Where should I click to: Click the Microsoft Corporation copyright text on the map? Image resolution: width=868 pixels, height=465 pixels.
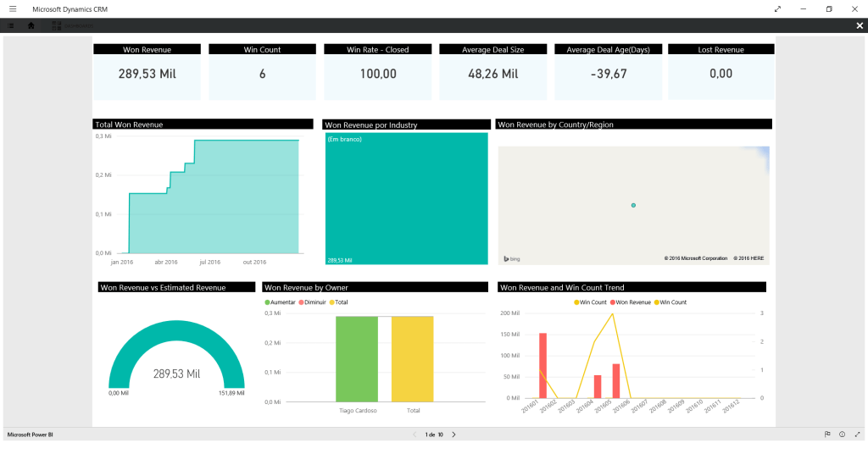(696, 258)
